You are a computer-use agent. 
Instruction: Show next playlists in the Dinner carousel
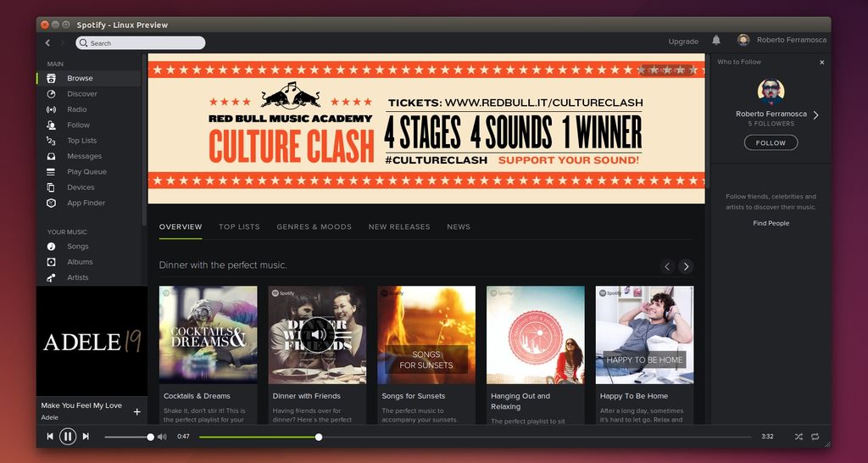click(686, 266)
